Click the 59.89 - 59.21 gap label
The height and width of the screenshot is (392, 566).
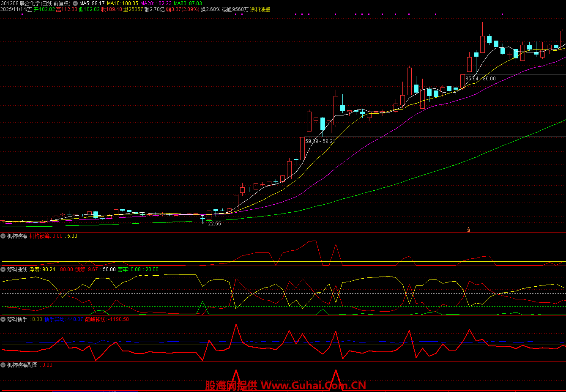coord(320,141)
